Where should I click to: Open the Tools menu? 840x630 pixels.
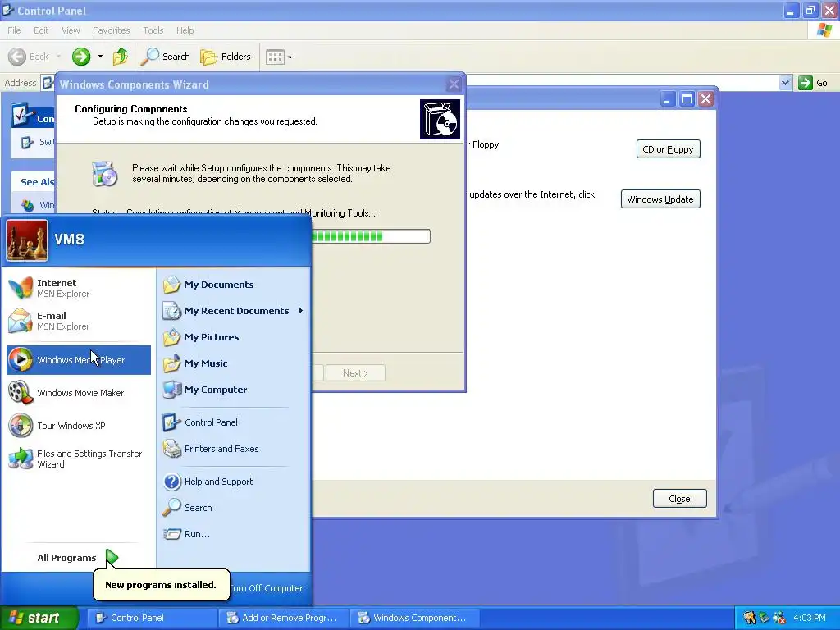[153, 30]
